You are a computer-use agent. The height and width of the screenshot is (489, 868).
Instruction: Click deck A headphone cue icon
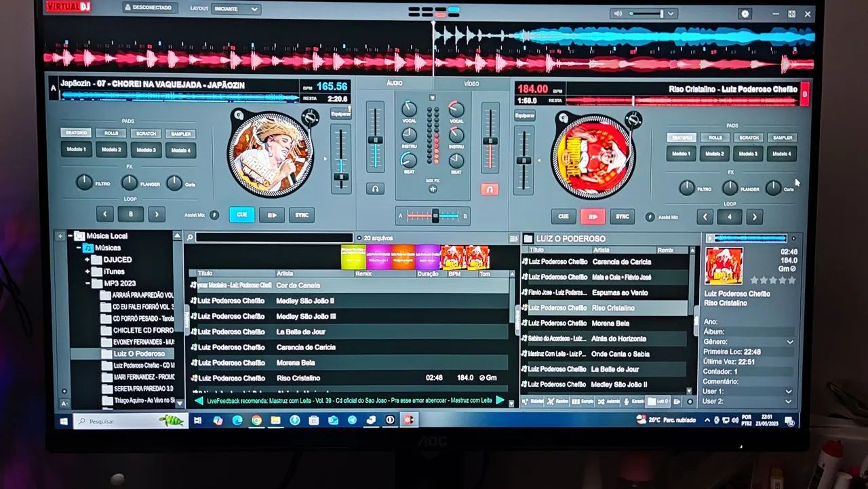pyautogui.click(x=375, y=189)
